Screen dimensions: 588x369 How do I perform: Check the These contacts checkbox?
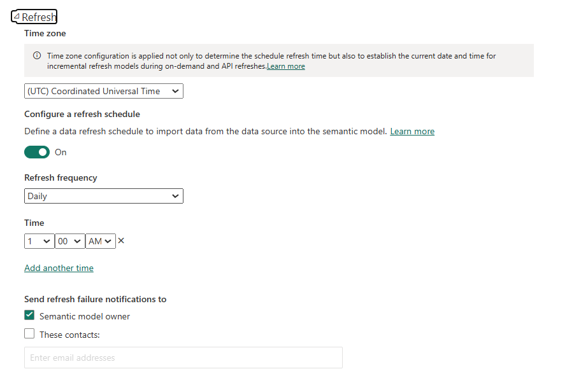(x=29, y=333)
